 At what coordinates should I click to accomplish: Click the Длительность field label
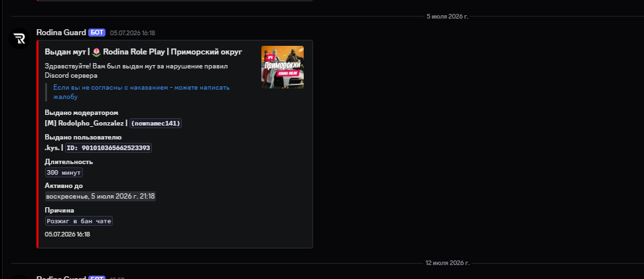tap(68, 161)
